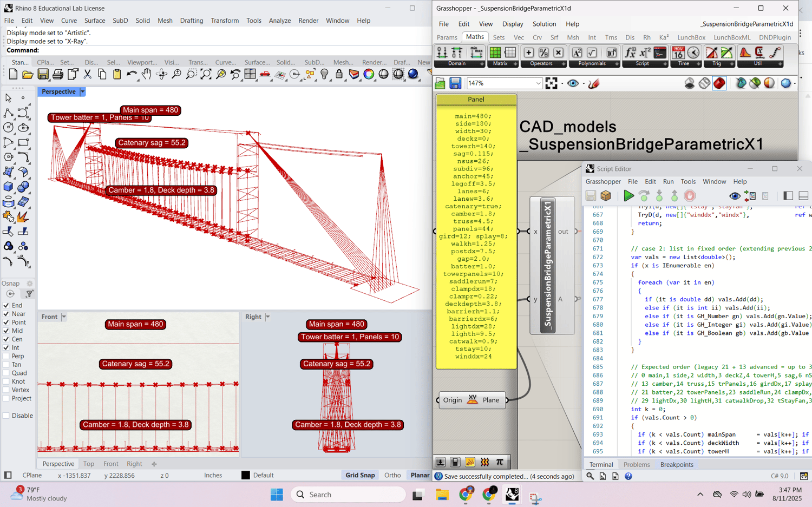Open the Front viewport title dropdown arrow
This screenshot has height=507, width=812.
(x=64, y=317)
